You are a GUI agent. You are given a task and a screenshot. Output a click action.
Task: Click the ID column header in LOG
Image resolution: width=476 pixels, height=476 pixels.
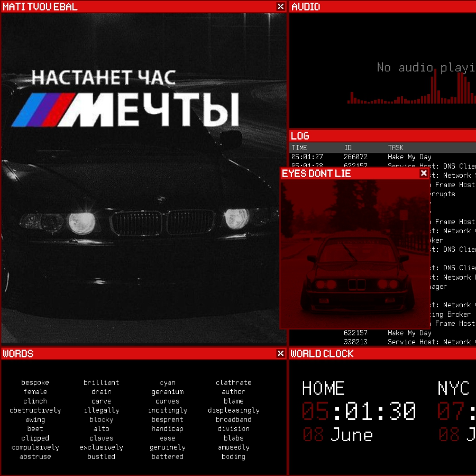tap(347, 148)
